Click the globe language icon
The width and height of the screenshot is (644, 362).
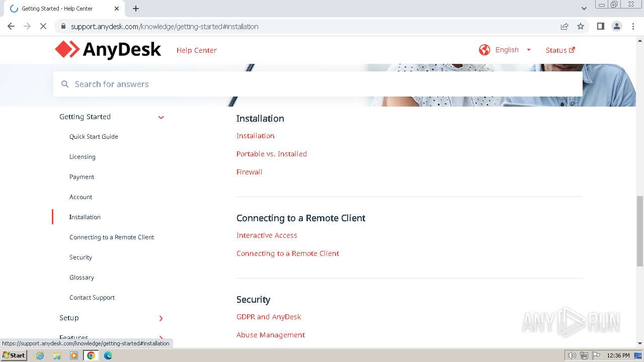tap(485, 50)
